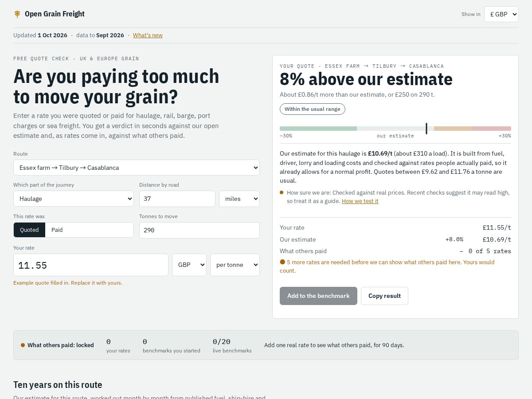Click Add to the benchmark button

318,296
